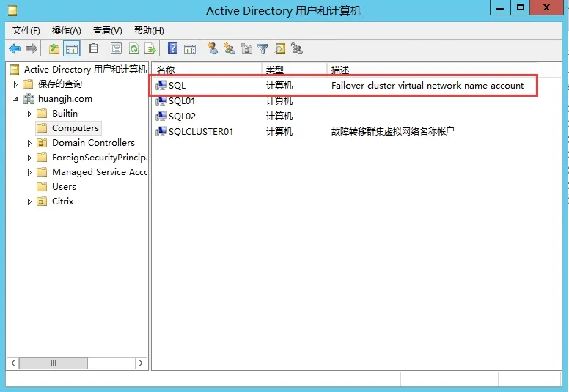The height and width of the screenshot is (392, 569).
Task: Sort by the 类型 column header
Action: pos(294,70)
